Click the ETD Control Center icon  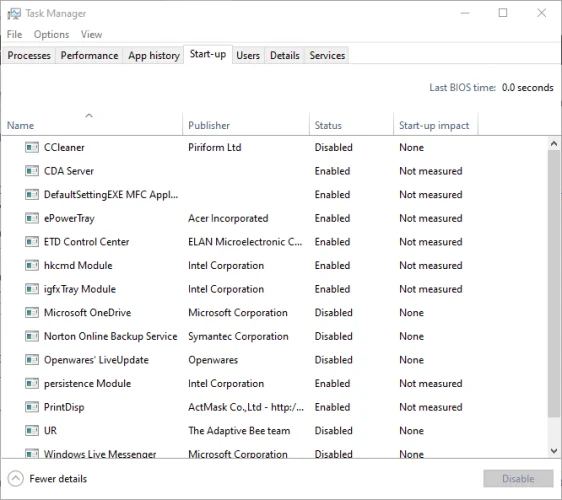(32, 242)
